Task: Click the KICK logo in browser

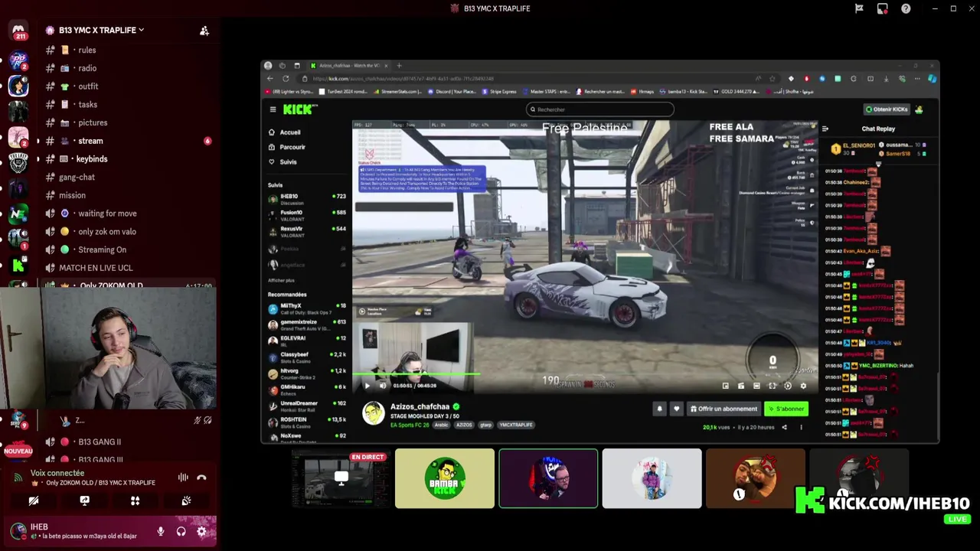Action: tap(299, 109)
